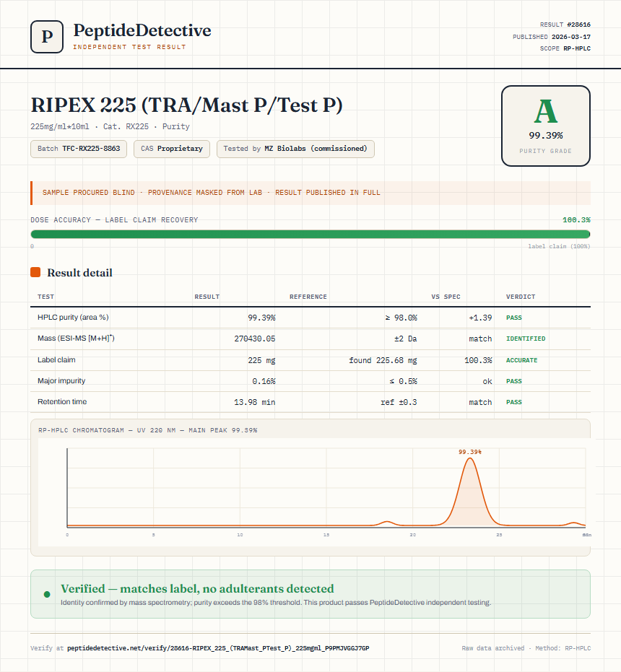Click the A purity grade badge
Viewport: 621px width, 672px height.
click(x=545, y=126)
